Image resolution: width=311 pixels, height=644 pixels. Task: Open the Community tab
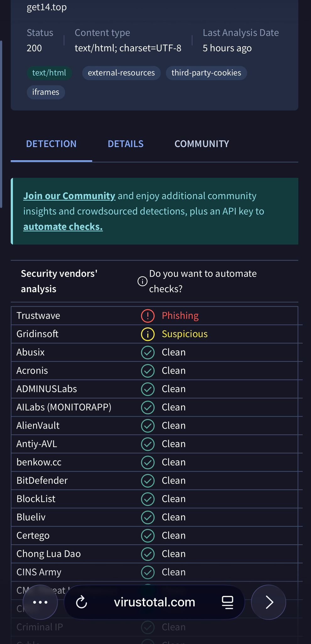click(x=202, y=144)
